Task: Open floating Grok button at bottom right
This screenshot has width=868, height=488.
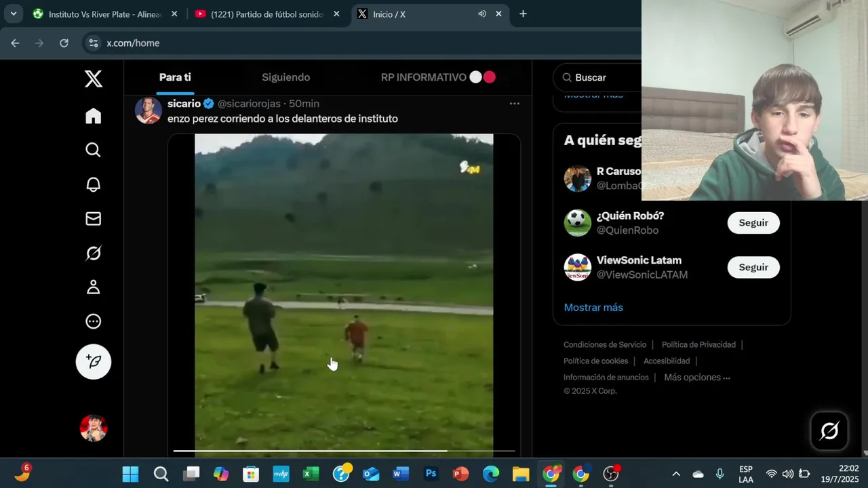Action: 829,431
